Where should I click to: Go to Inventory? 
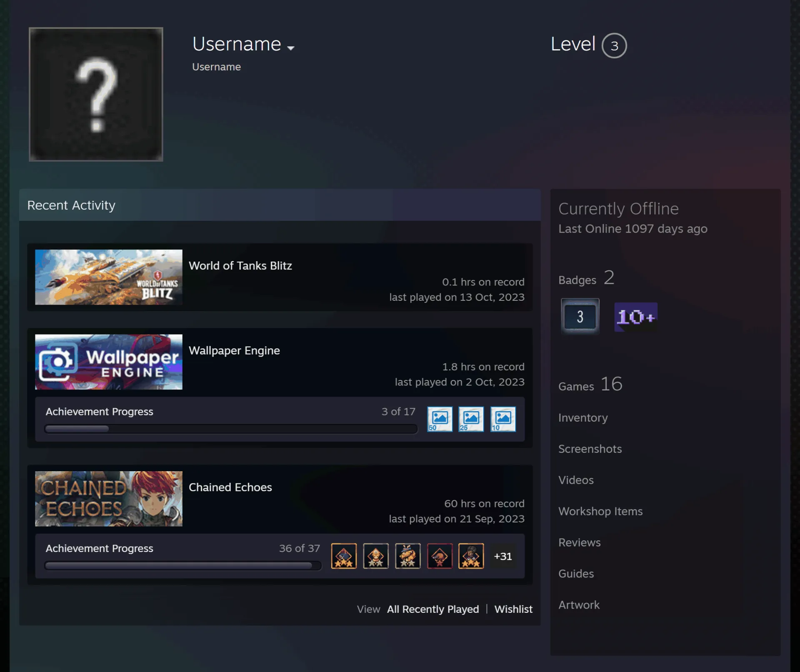[583, 418]
